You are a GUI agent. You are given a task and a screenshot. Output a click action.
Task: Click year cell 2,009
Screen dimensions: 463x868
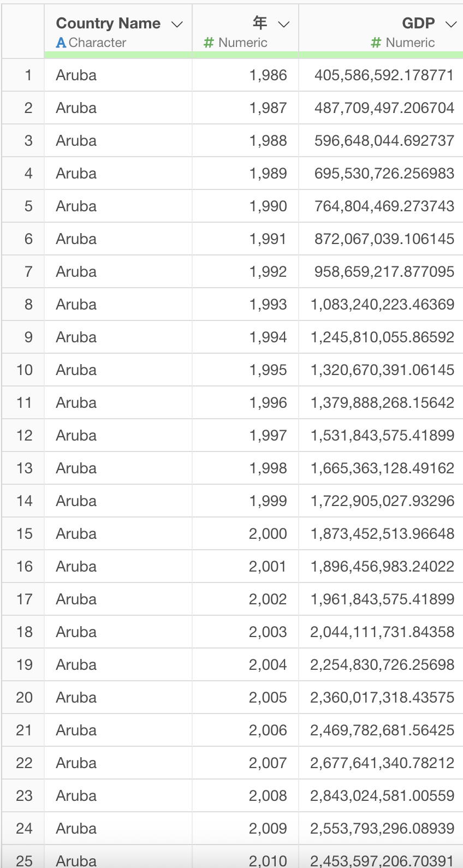268,828
